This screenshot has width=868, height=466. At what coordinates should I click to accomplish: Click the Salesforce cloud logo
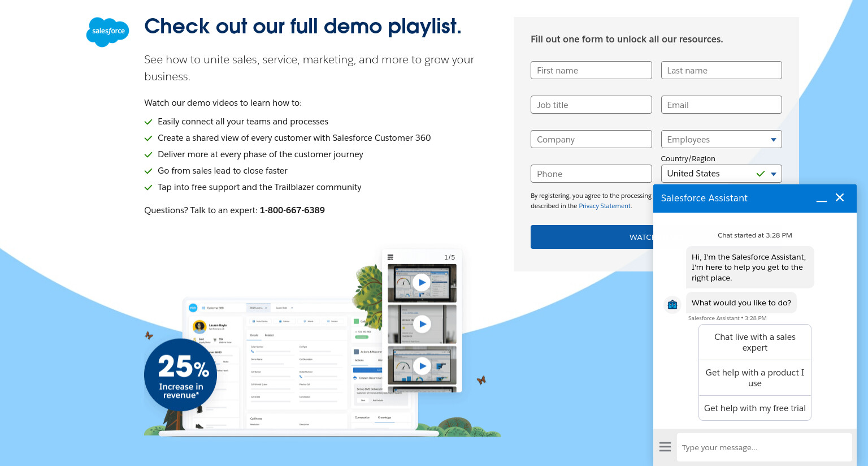point(107,32)
